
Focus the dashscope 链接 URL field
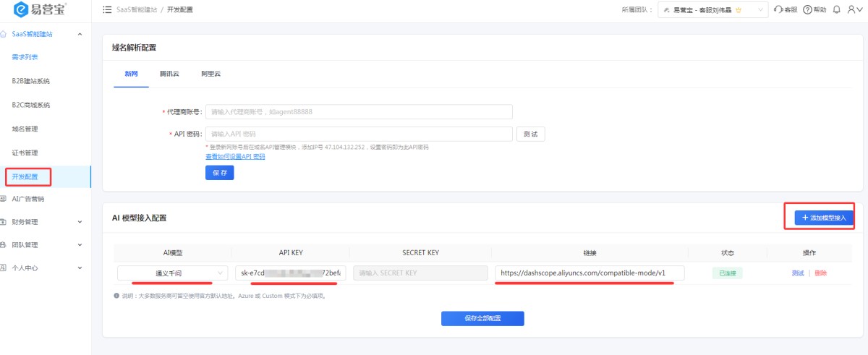[590, 273]
